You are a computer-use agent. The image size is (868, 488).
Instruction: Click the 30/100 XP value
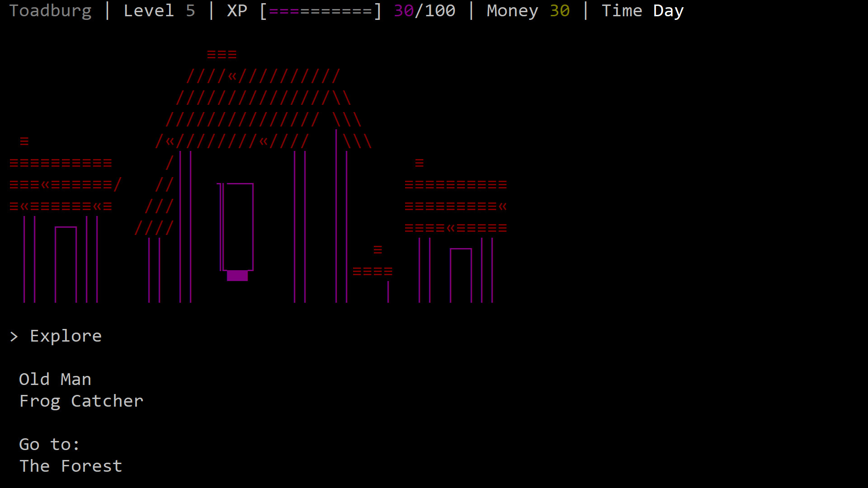pos(425,11)
